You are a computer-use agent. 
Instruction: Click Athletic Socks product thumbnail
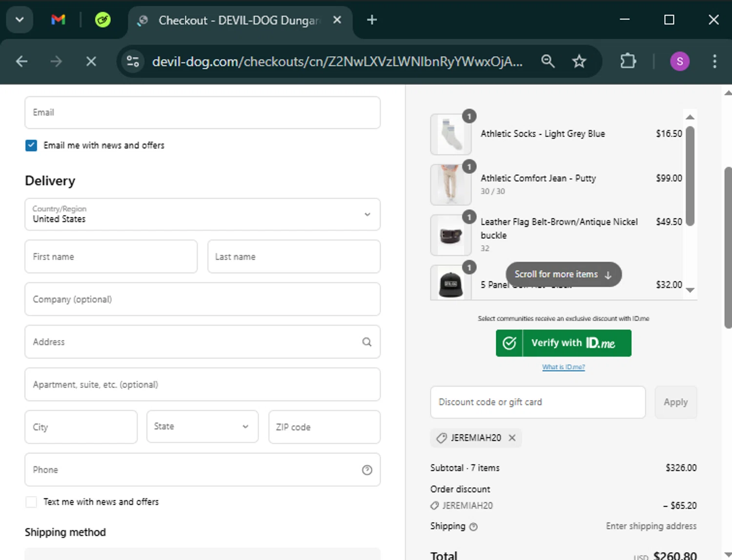[451, 134]
